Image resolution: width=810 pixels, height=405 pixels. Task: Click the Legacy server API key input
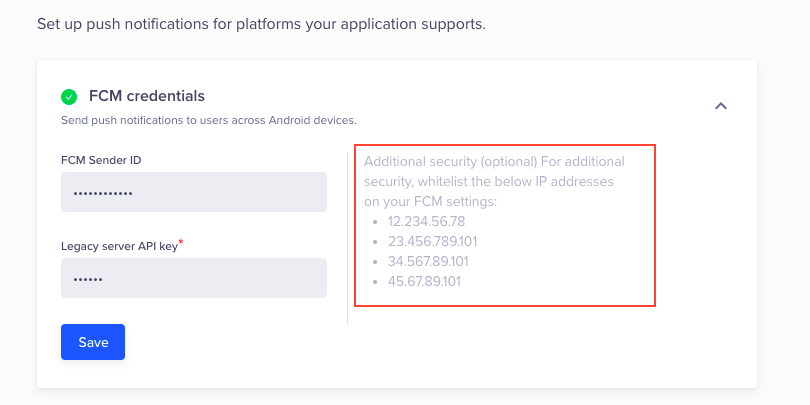point(194,278)
